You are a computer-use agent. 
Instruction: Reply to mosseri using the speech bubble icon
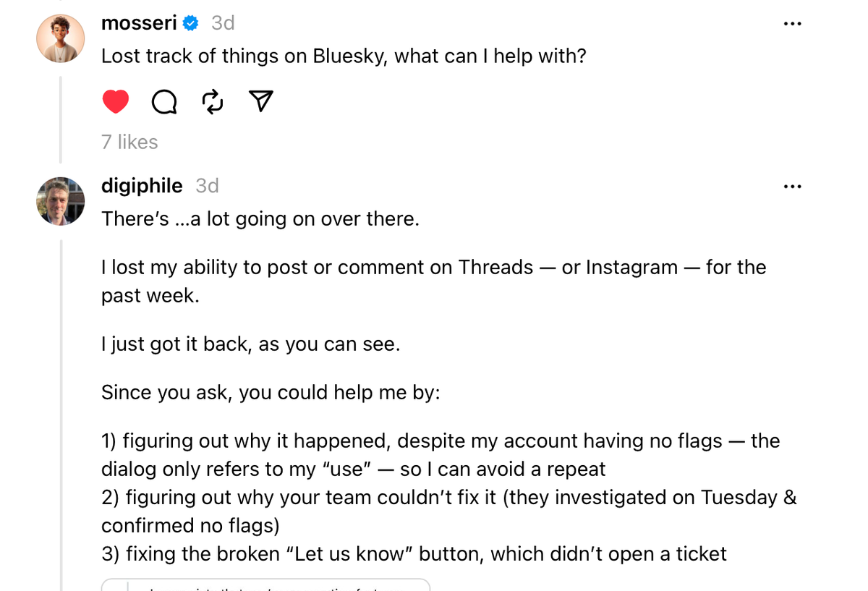click(163, 102)
